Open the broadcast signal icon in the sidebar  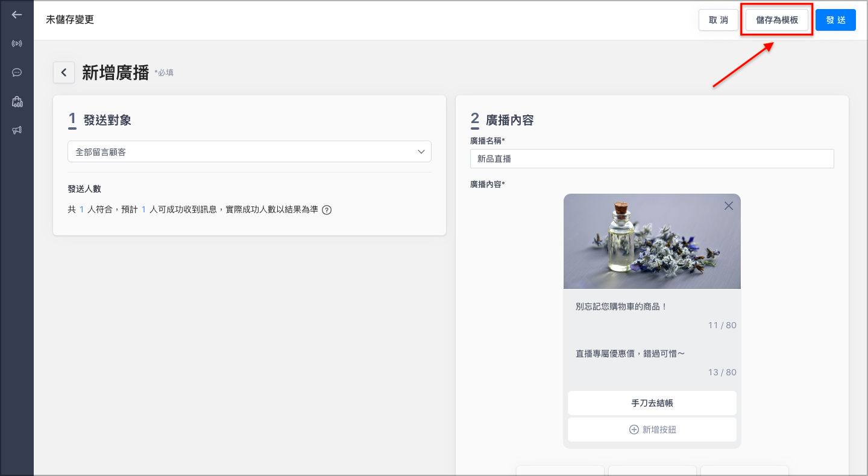coord(17,43)
